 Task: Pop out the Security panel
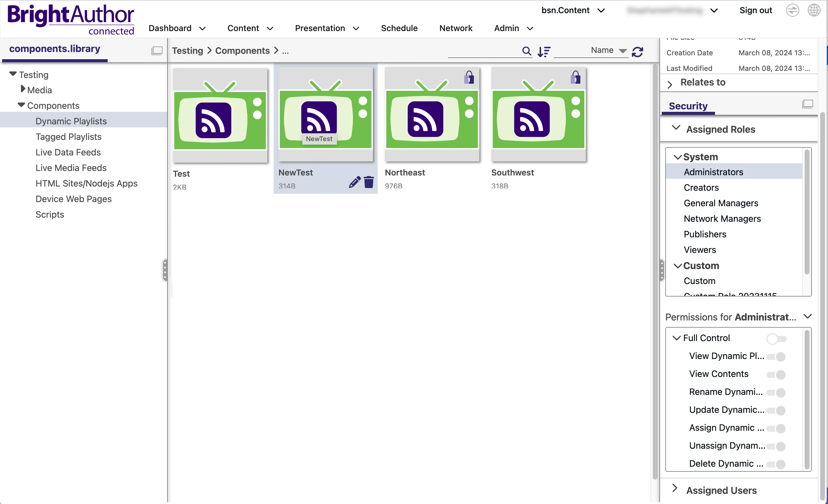pos(807,104)
